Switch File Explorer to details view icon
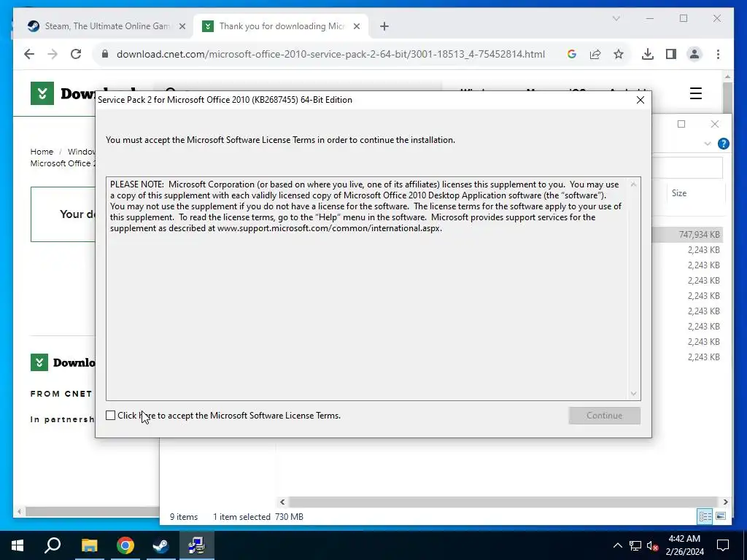 [x=705, y=516]
